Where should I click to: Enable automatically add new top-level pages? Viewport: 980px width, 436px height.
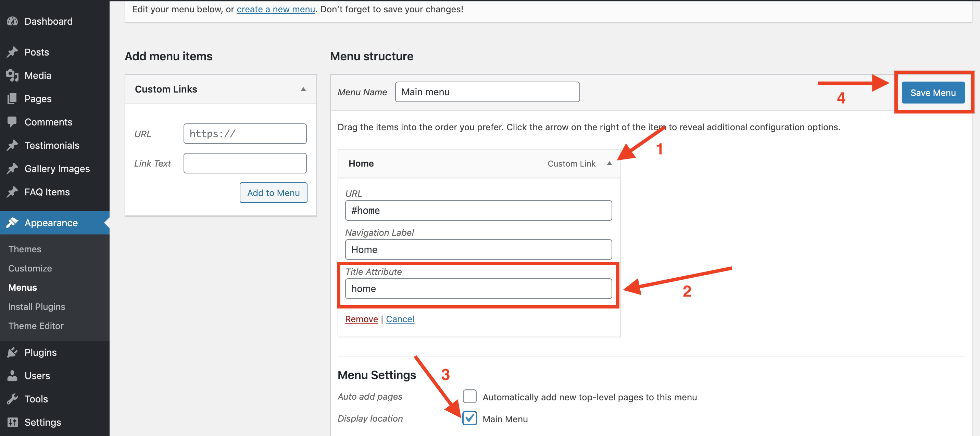click(469, 396)
